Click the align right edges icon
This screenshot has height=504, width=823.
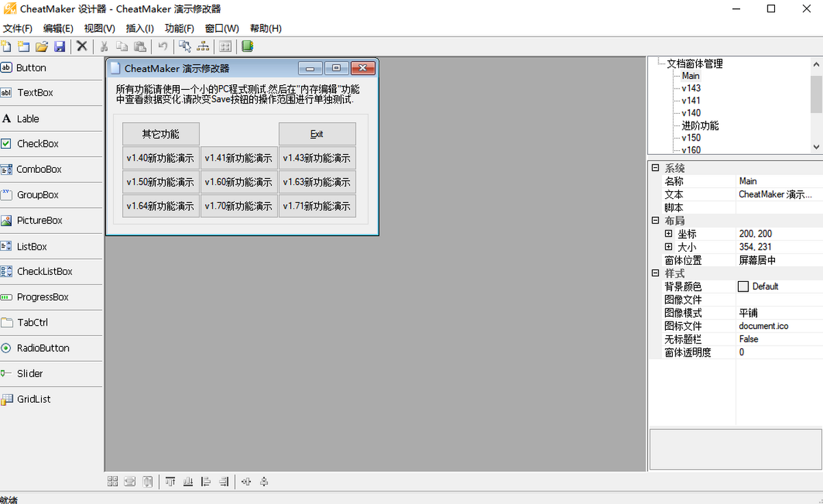224,482
